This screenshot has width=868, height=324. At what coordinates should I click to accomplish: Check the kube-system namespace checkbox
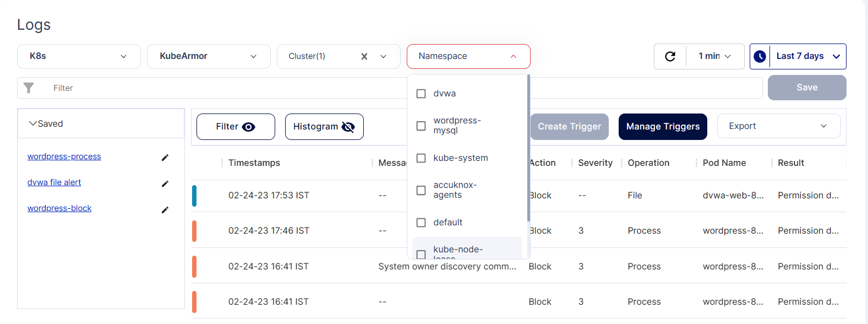[x=421, y=158]
